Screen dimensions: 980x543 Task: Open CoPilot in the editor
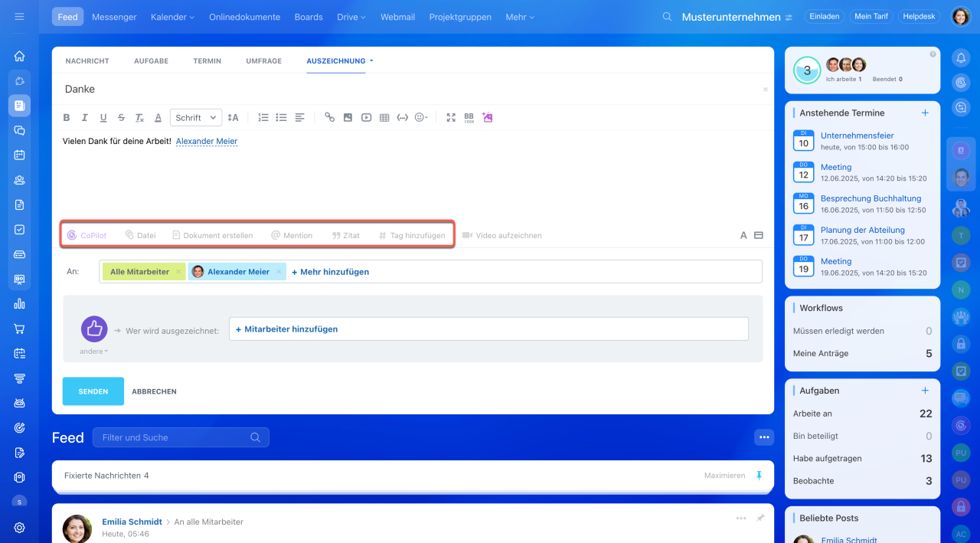87,235
